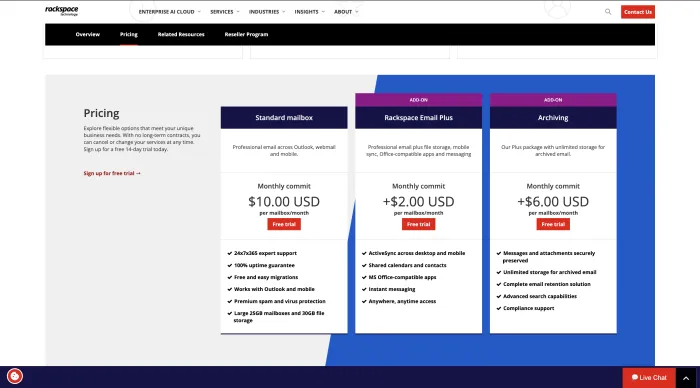Click 'Works with Outlook and mobile' feature
The image size is (700, 388).
[x=274, y=289]
